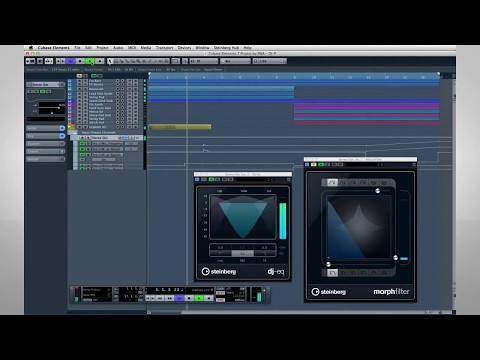
Task: Open the Devices menu
Action: click(x=184, y=48)
